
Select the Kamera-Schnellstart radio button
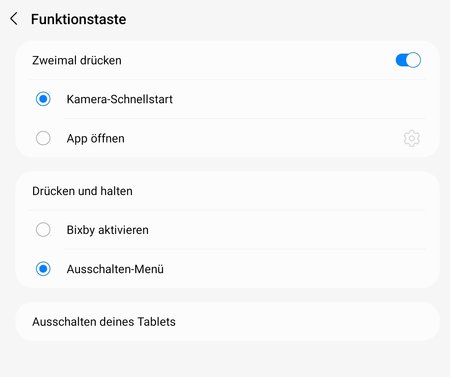(x=43, y=99)
